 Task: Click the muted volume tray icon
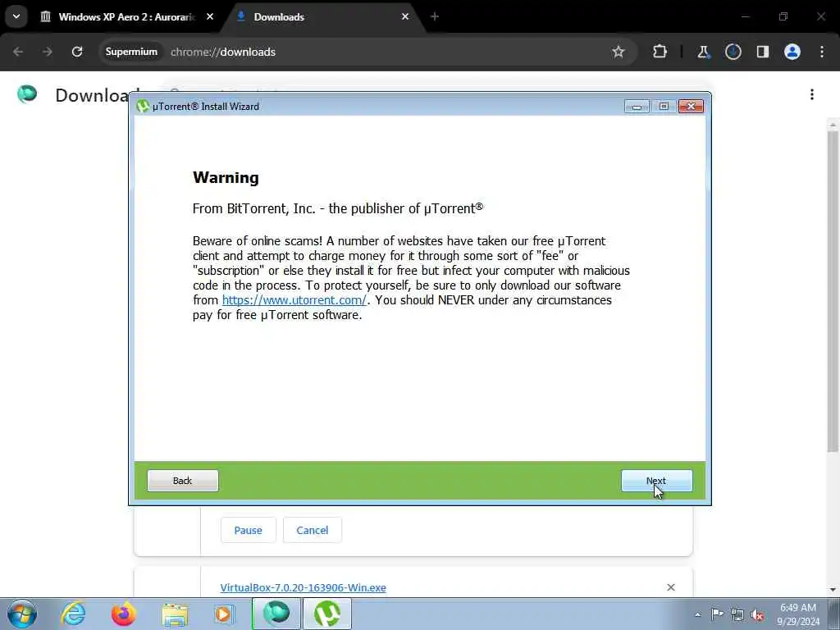757,614
